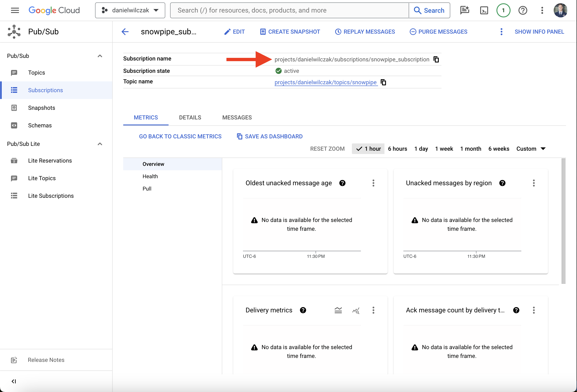Click REPLAY MESSAGES
The width and height of the screenshot is (577, 392).
[x=365, y=32]
